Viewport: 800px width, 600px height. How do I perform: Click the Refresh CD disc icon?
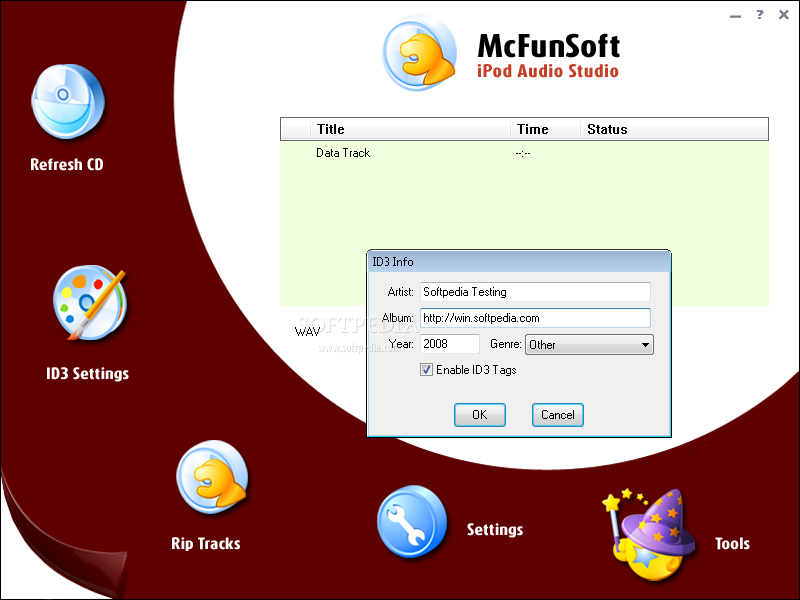click(68, 102)
